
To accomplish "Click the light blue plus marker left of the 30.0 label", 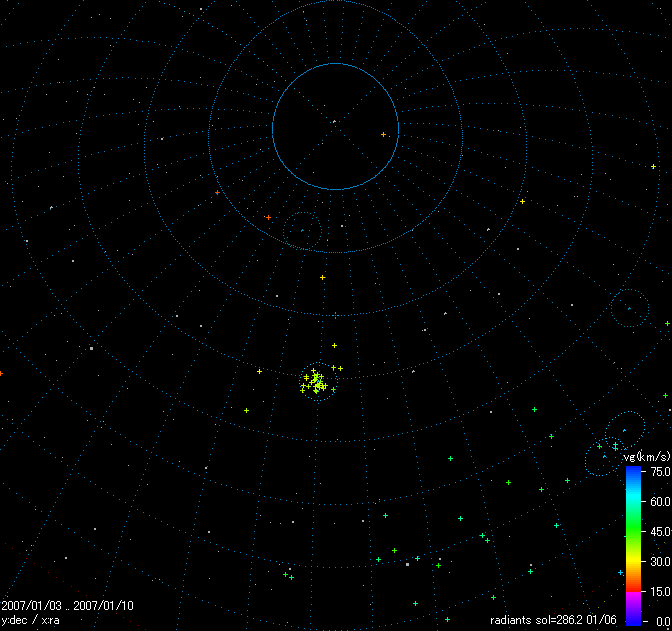I will coord(620,572).
